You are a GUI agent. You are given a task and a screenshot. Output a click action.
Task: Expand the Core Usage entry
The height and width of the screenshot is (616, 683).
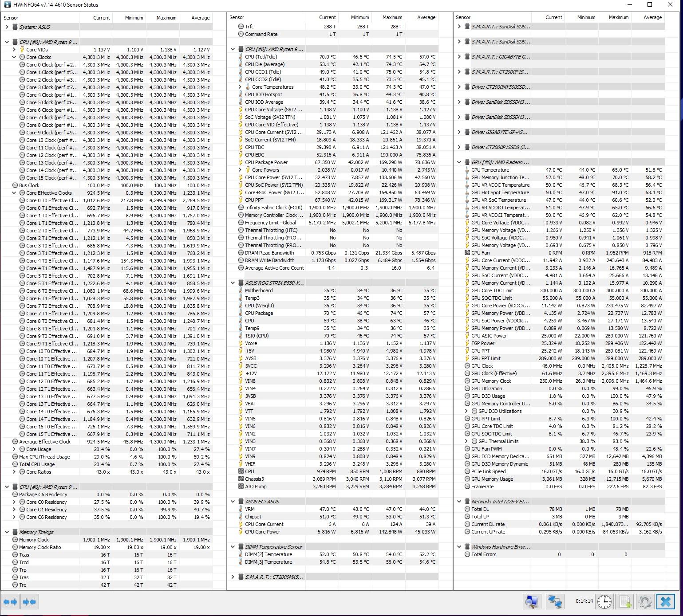click(14, 449)
